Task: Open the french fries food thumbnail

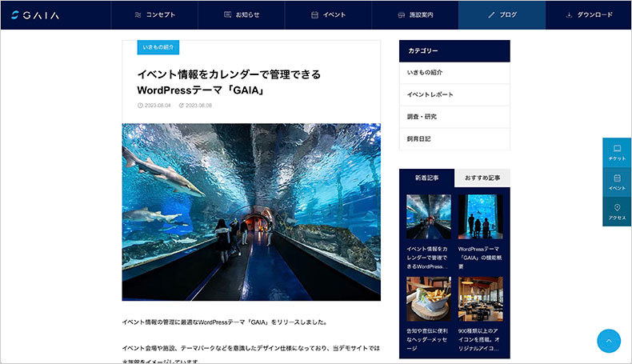Action: (429, 298)
